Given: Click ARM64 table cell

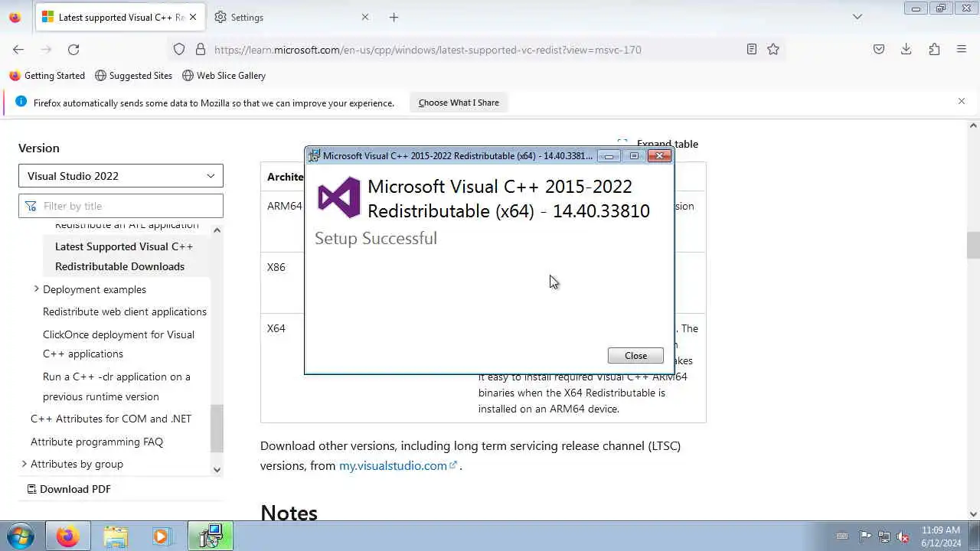Looking at the screenshot, I should (284, 206).
